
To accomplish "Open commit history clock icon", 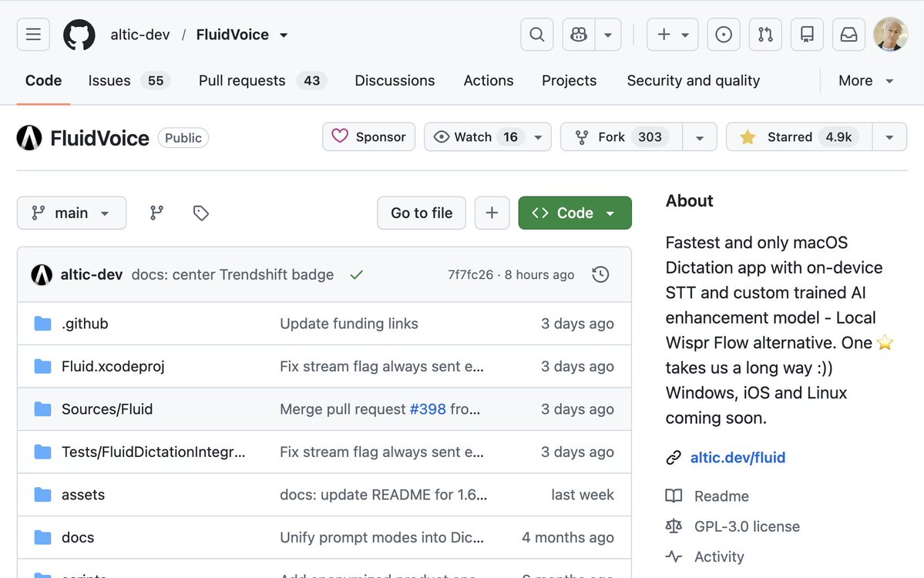I will click(x=600, y=274).
